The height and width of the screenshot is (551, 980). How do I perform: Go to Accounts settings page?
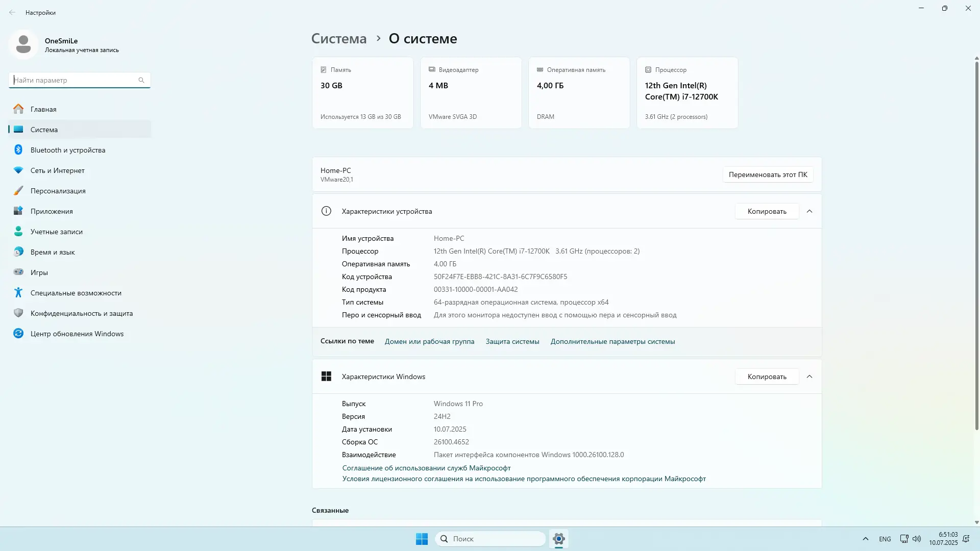[x=56, y=232]
